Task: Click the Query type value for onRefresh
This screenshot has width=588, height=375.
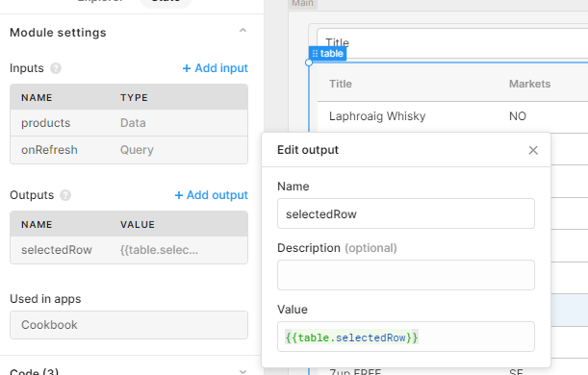Action: (x=137, y=150)
